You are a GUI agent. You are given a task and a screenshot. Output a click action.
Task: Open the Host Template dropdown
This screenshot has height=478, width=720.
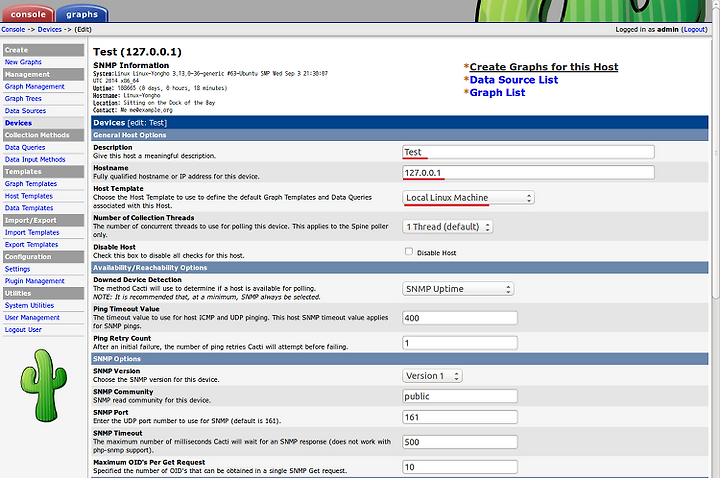point(468,198)
